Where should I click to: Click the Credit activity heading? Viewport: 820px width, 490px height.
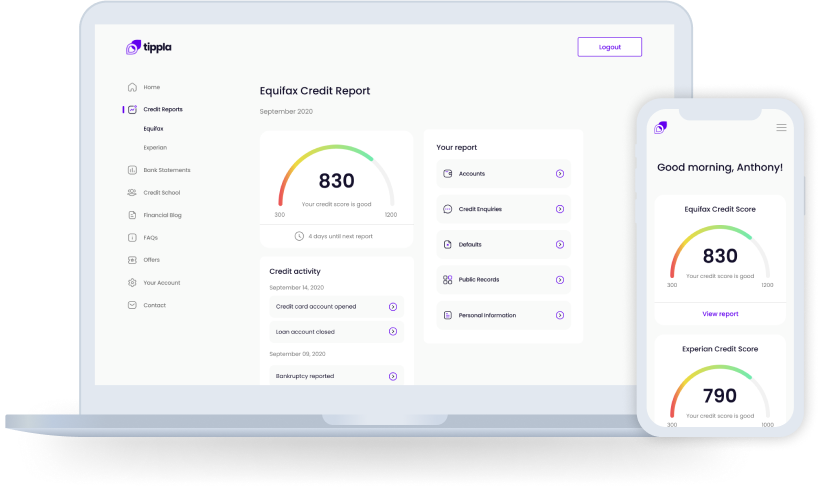tap(295, 271)
